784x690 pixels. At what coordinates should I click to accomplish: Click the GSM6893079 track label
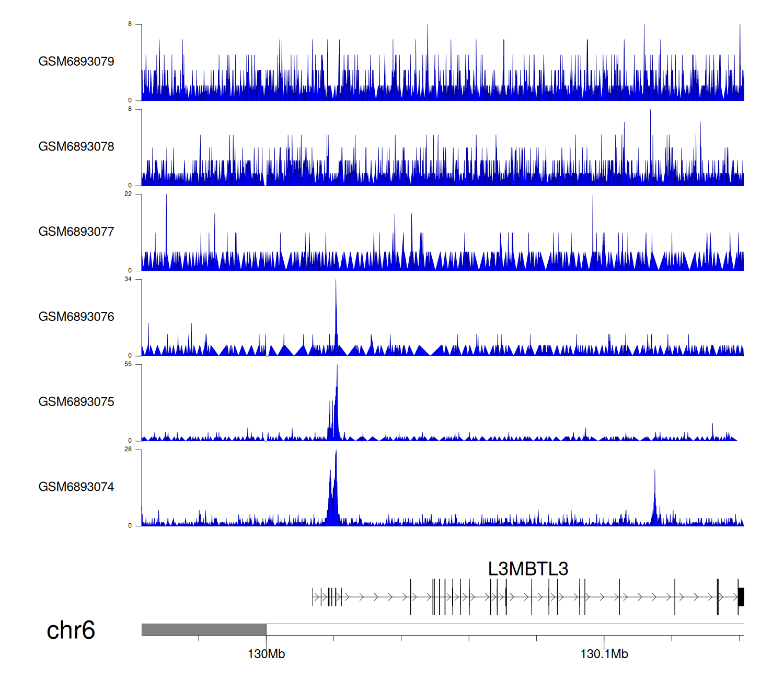point(76,62)
